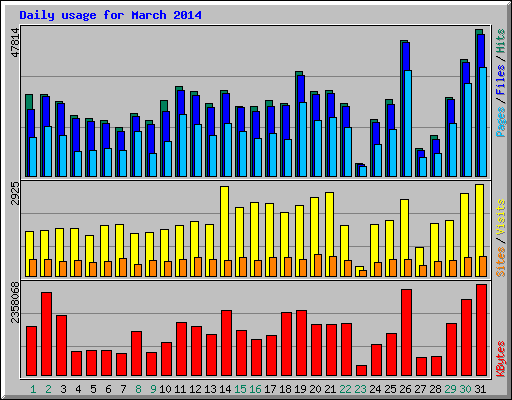
Task: Click the 'Pages' legend label
Action: 500,122
